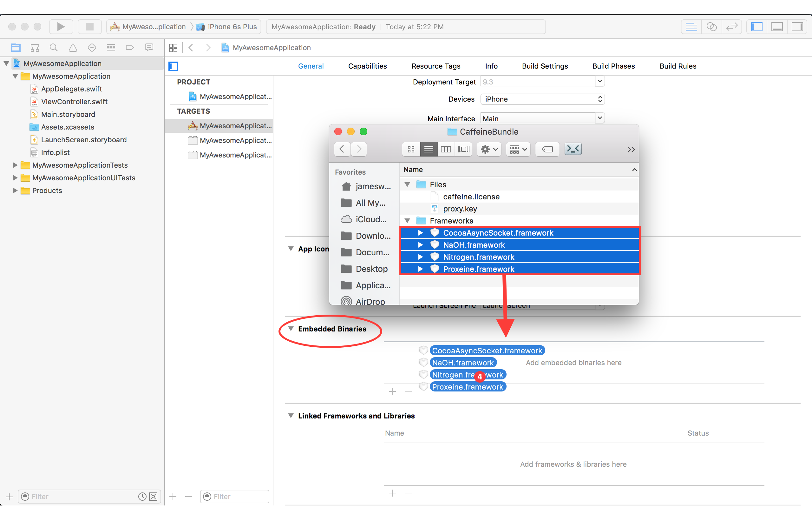
Task: Select AppDelegate.swift in navigator
Action: (71, 89)
